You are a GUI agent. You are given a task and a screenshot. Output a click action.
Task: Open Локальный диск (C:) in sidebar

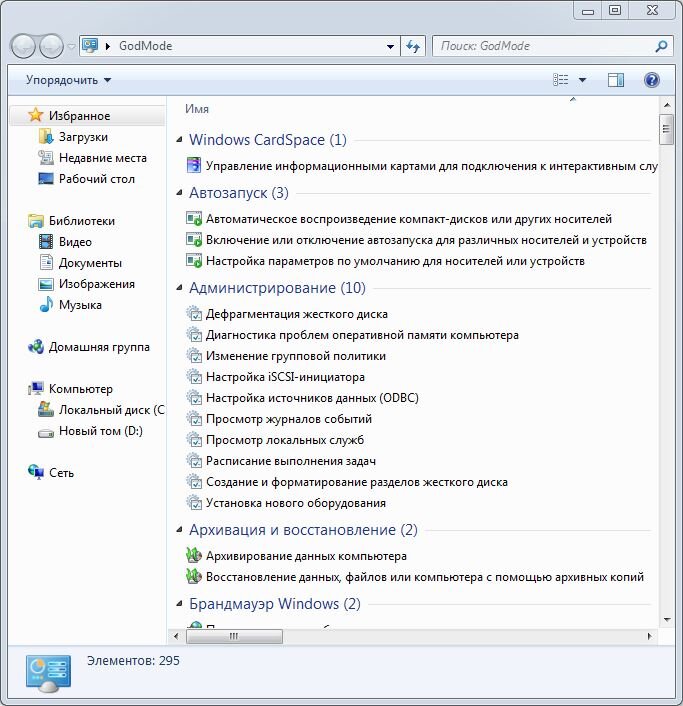point(111,410)
